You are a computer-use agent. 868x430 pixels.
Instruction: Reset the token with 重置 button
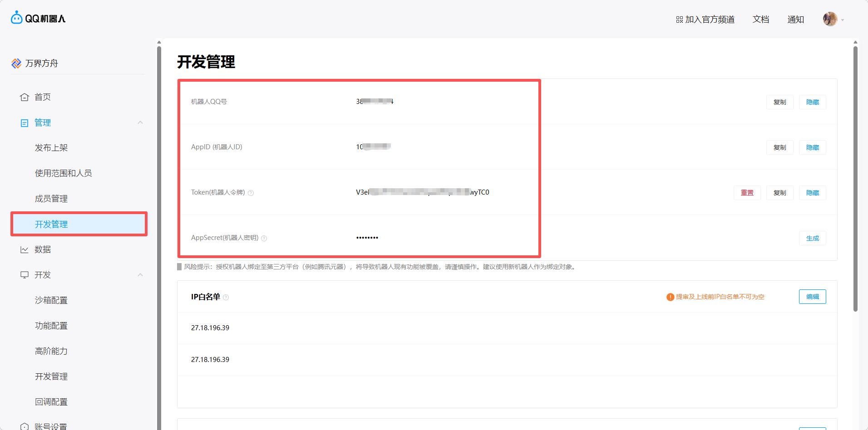point(747,193)
